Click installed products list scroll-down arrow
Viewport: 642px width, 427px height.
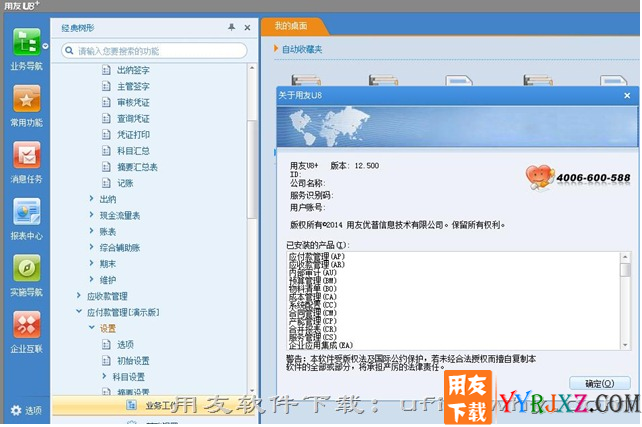click(x=625, y=345)
